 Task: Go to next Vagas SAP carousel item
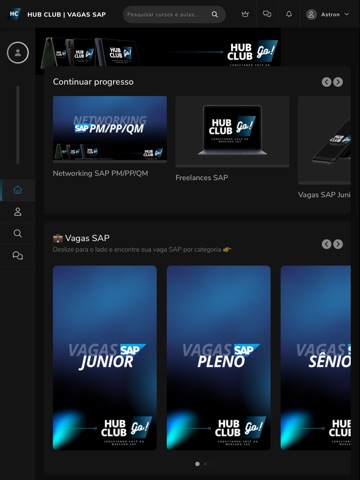(338, 244)
